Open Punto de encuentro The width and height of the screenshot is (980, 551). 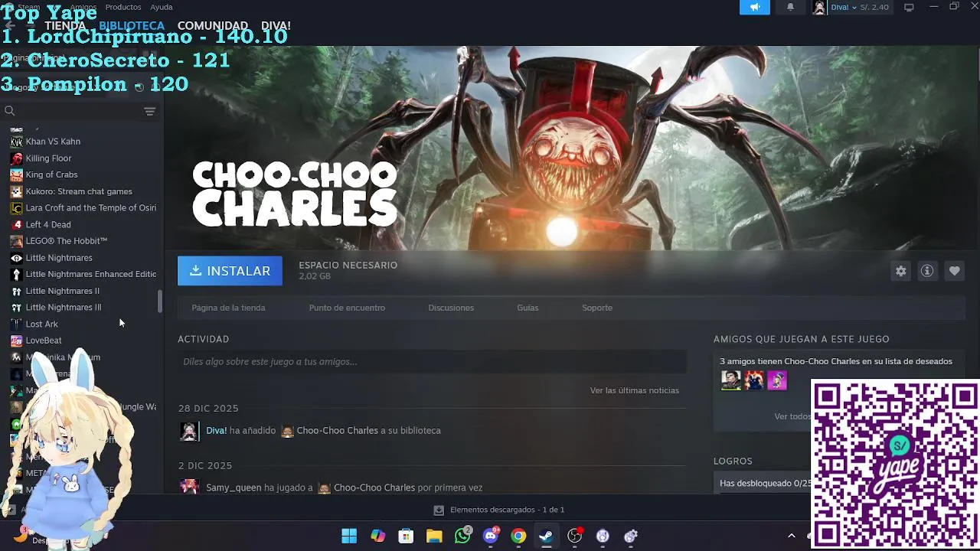coord(347,308)
